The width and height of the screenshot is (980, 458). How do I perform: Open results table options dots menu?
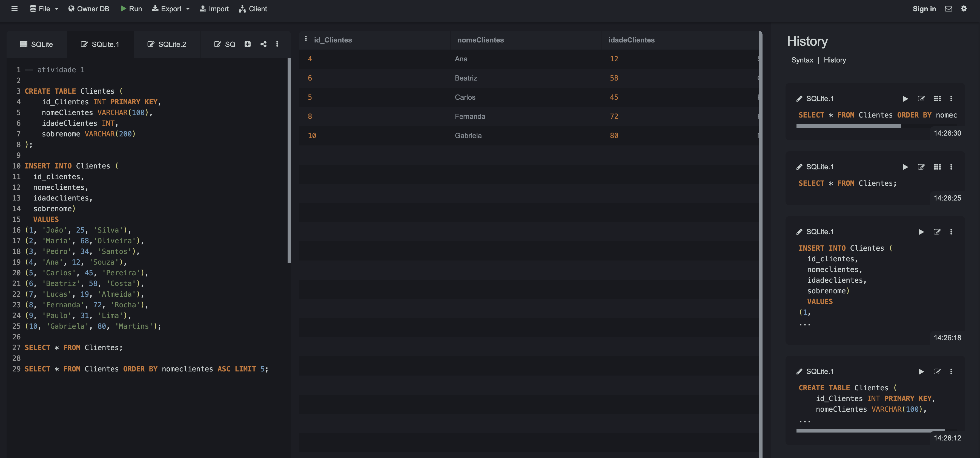(x=306, y=39)
